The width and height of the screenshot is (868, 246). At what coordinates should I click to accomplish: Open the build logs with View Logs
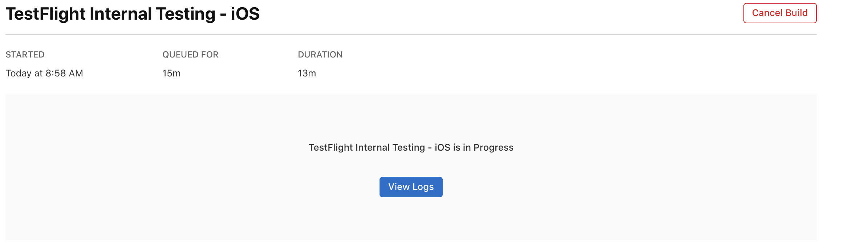click(411, 187)
